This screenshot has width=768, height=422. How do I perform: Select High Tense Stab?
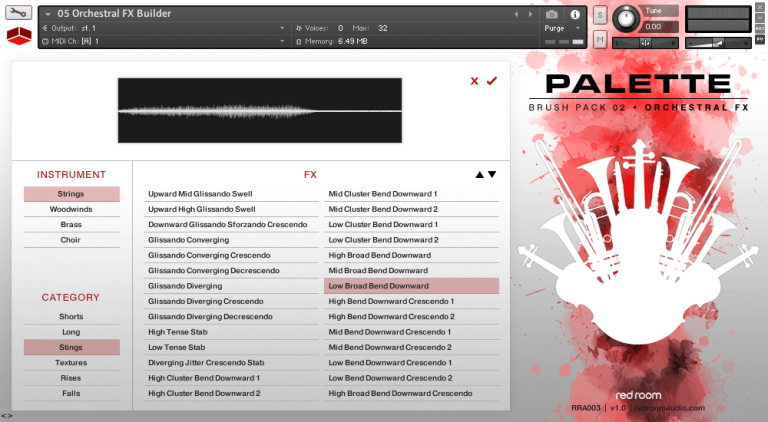[231, 332]
